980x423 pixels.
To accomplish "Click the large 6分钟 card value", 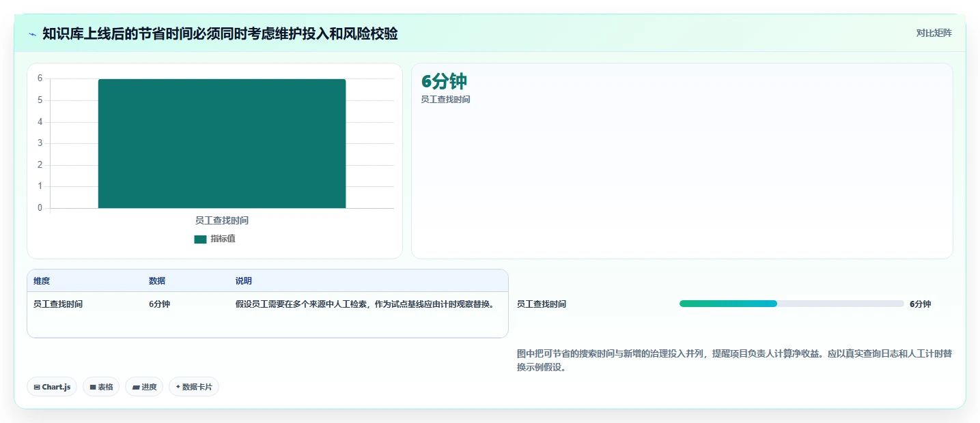I will pyautogui.click(x=444, y=81).
